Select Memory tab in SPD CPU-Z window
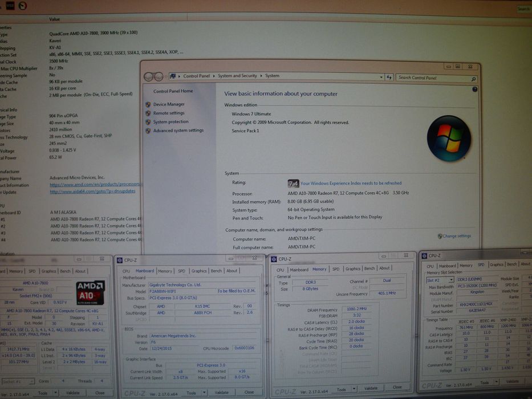Image resolution: width=532 pixels, height=399 pixels. point(466,266)
